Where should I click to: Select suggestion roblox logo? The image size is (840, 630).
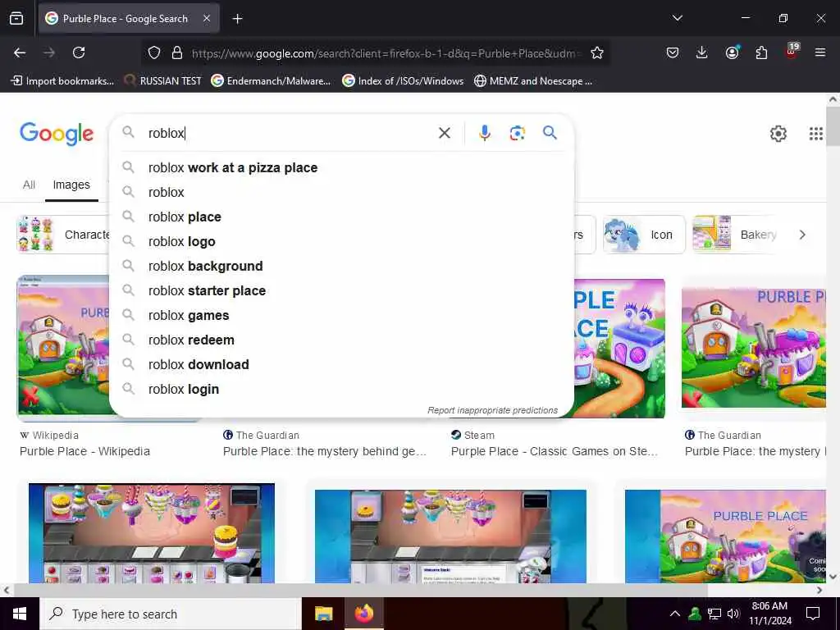point(341,242)
